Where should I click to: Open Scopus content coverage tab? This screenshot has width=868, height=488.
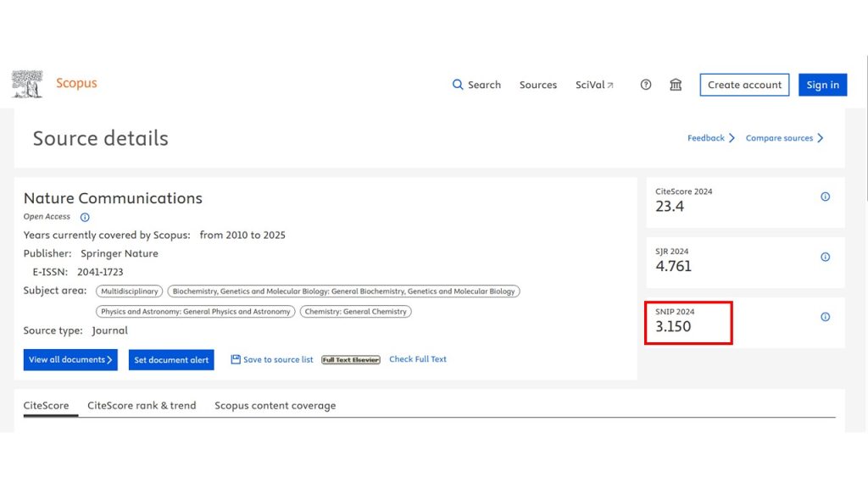pos(275,406)
